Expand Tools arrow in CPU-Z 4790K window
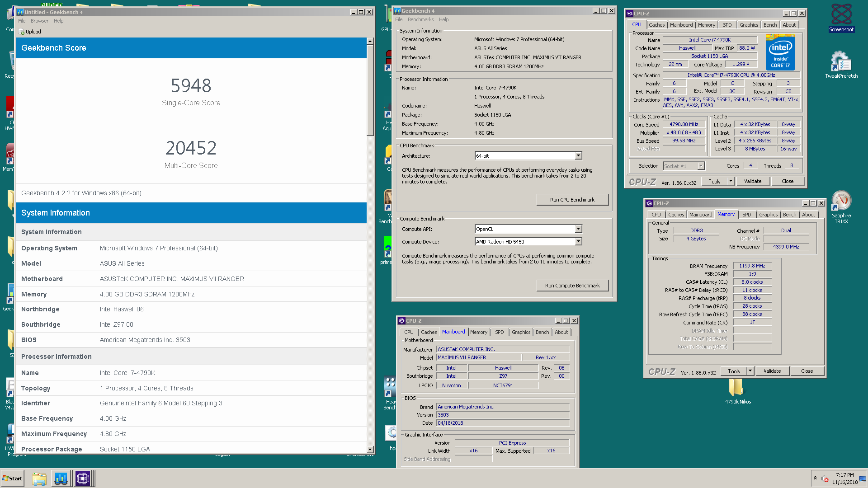 pyautogui.click(x=731, y=181)
